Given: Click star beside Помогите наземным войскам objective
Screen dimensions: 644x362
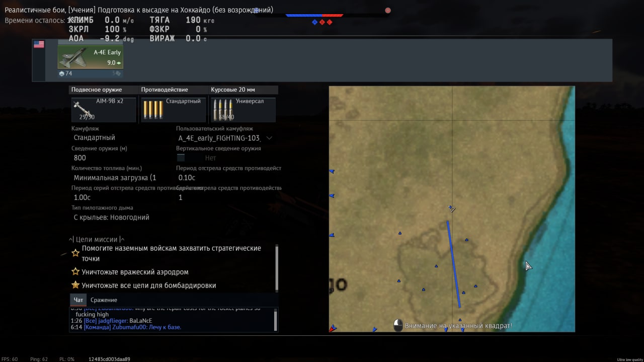Looking at the screenshot, I should (x=75, y=253).
